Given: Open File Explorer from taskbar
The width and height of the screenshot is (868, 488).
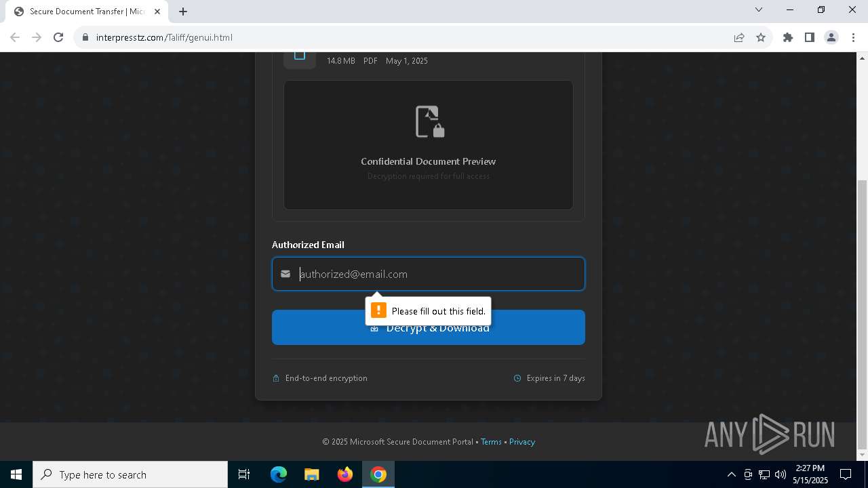Looking at the screenshot, I should pyautogui.click(x=312, y=474).
